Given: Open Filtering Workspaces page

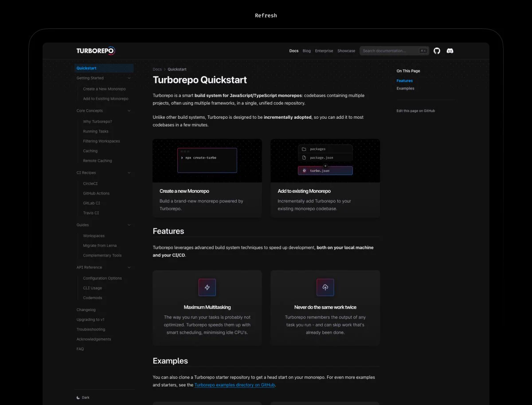Looking at the screenshot, I should (x=102, y=141).
